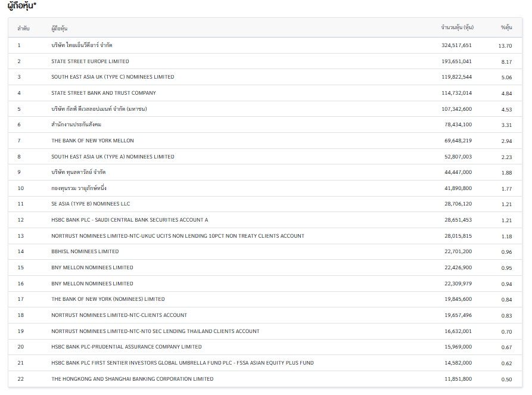Select the บริษัท ไทยเอ็นวีดีอาร์ จำกัด shareholder name
Screen dimensions: 532x395
click(82, 45)
